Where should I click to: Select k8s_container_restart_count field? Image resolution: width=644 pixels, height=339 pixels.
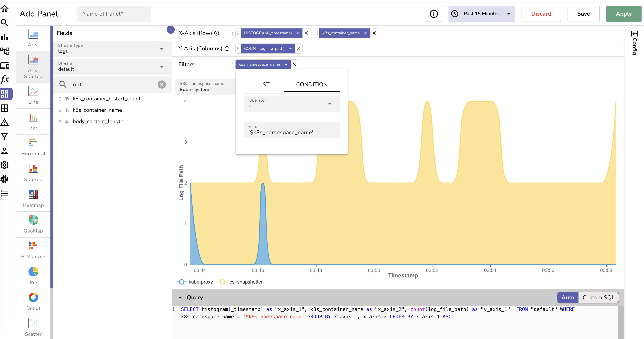click(x=107, y=99)
